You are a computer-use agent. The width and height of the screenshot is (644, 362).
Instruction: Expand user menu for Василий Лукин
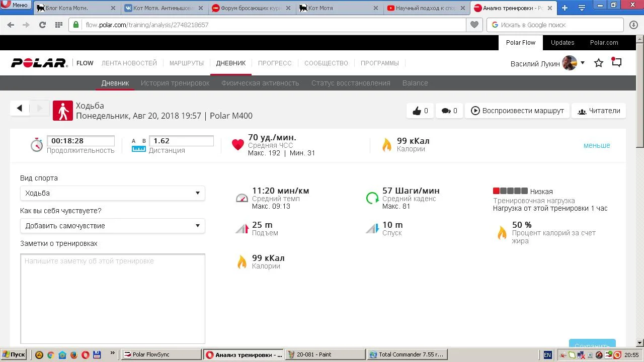[x=583, y=63]
